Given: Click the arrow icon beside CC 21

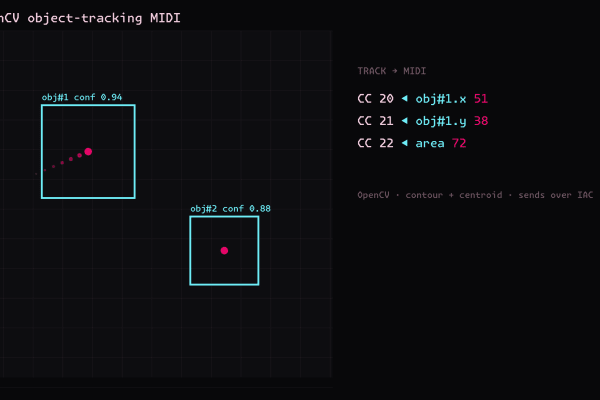Looking at the screenshot, I should [x=404, y=121].
